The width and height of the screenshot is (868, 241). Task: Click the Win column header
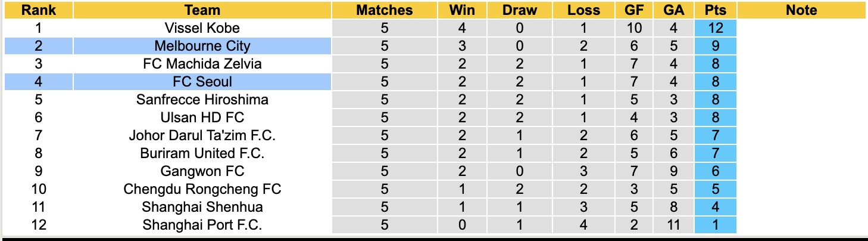click(462, 10)
